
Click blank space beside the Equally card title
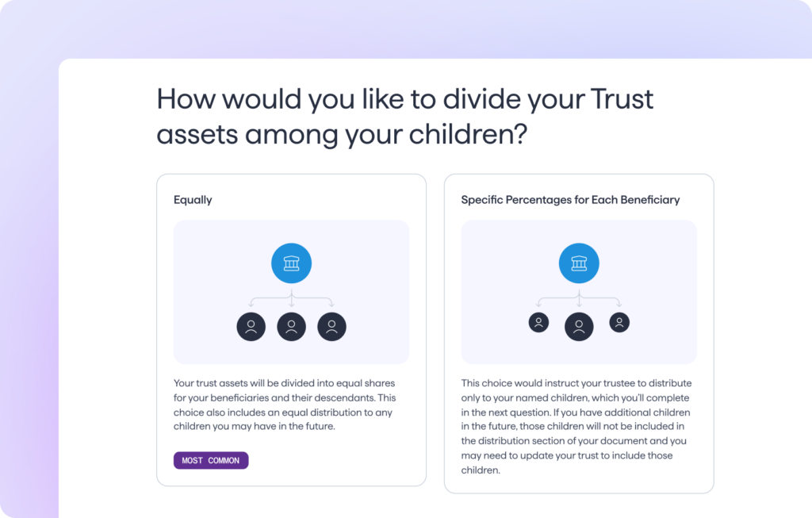333,200
